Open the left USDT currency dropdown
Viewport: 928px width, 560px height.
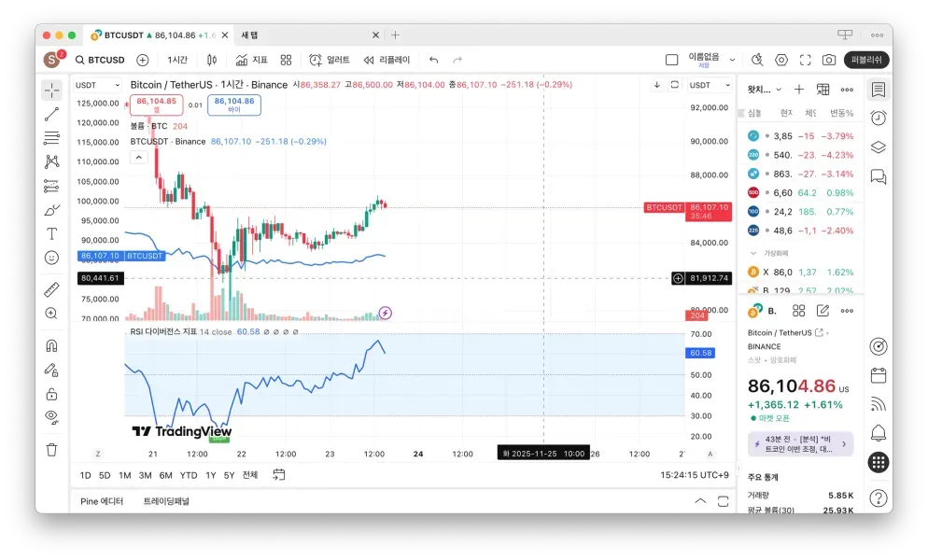[x=97, y=85]
